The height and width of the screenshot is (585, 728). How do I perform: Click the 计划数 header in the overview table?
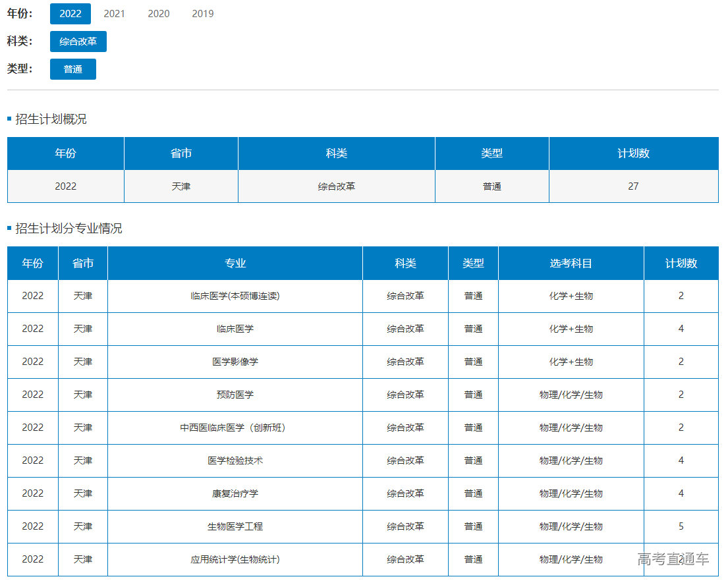(x=633, y=153)
